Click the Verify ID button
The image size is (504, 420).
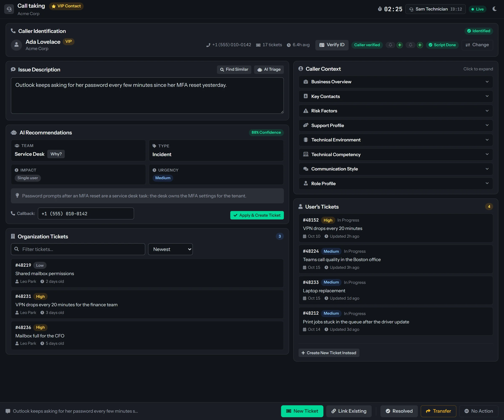332,45
